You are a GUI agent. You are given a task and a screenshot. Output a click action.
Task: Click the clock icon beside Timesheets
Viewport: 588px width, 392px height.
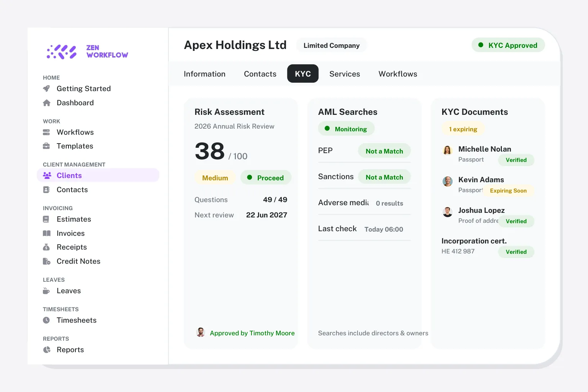pos(46,320)
